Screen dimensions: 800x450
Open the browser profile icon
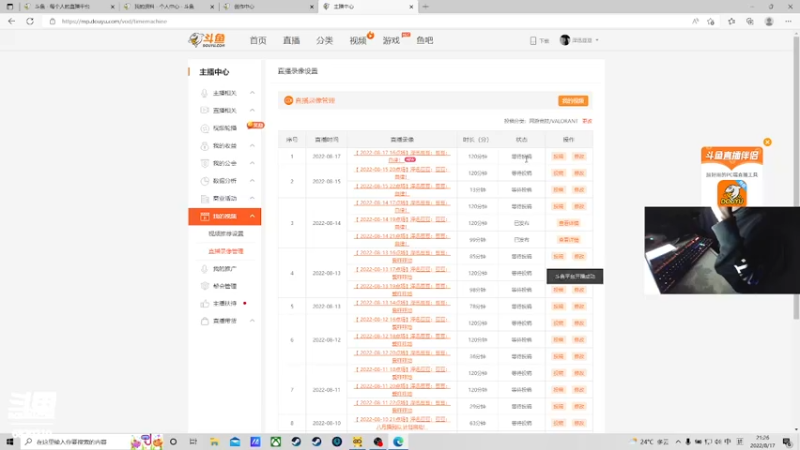tap(769, 21)
